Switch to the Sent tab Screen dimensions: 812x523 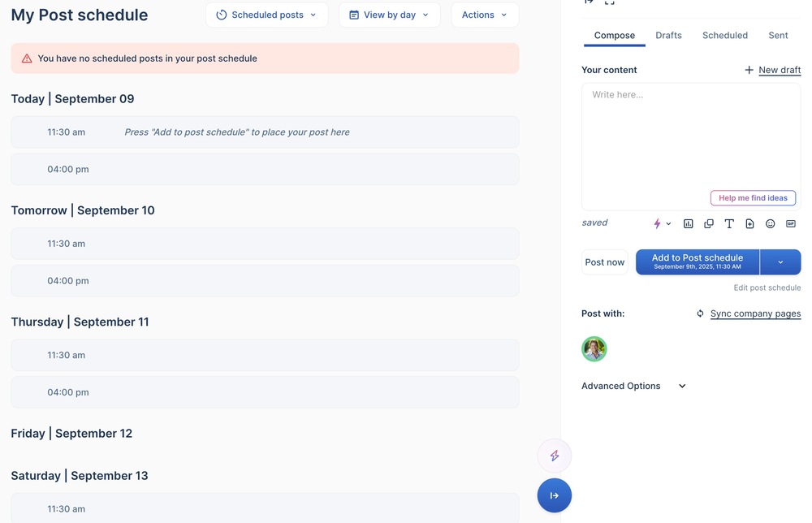(x=778, y=35)
